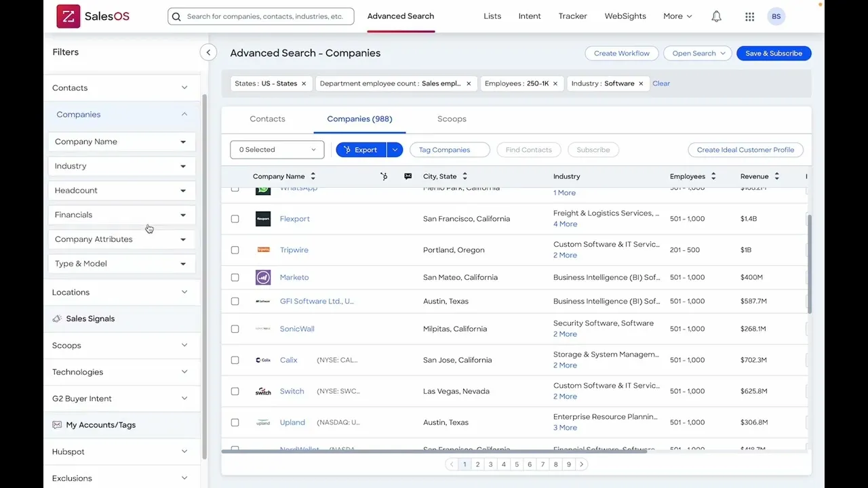The width and height of the screenshot is (868, 488).
Task: Check the SonicWall row checkbox
Action: coord(235,329)
